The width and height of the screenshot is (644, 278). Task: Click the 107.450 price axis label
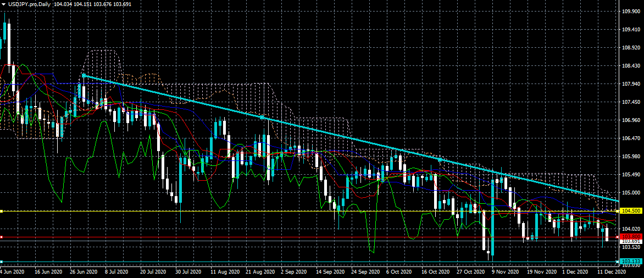click(630, 102)
